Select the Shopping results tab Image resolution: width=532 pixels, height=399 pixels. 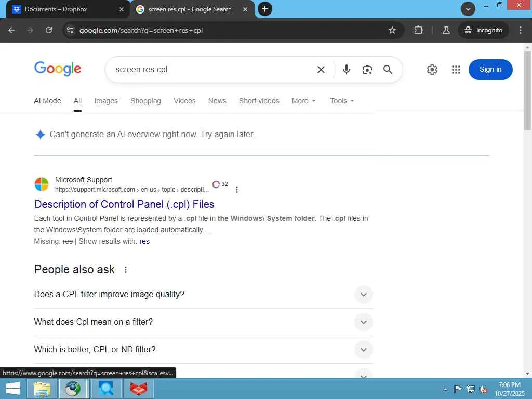tap(146, 101)
